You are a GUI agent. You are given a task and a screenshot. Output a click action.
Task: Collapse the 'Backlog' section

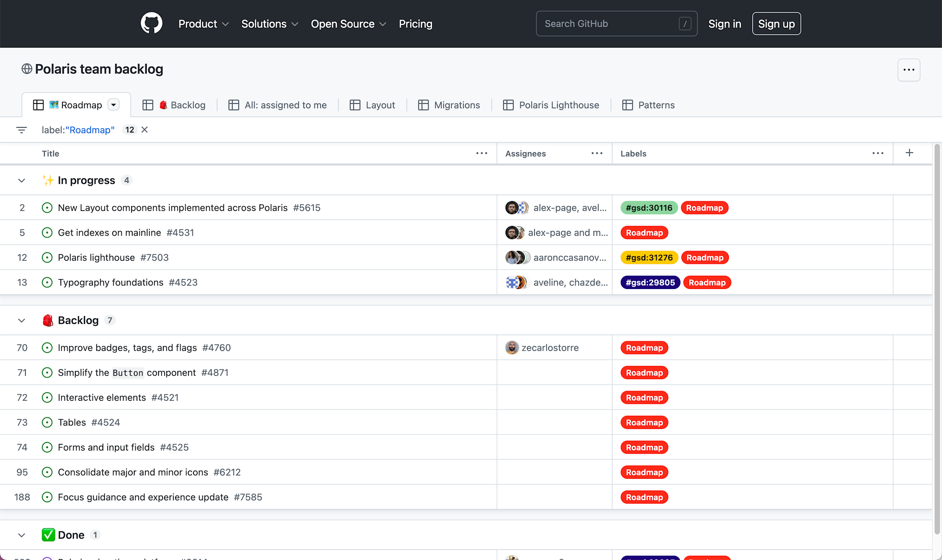[x=22, y=320]
